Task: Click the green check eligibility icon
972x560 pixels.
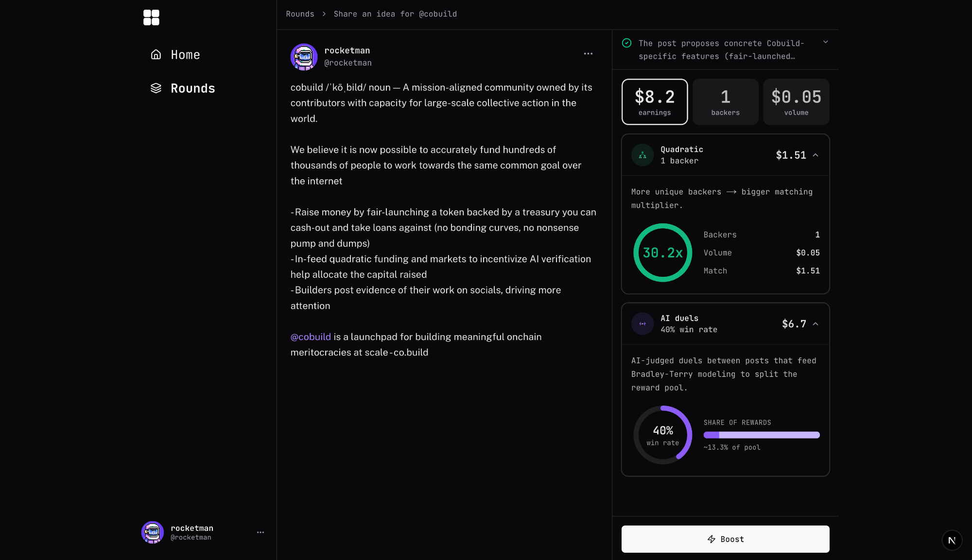Action: pyautogui.click(x=627, y=43)
